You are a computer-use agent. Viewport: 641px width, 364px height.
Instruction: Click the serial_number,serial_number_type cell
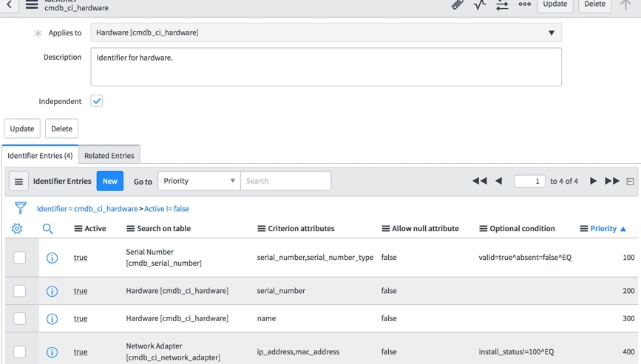tap(315, 258)
